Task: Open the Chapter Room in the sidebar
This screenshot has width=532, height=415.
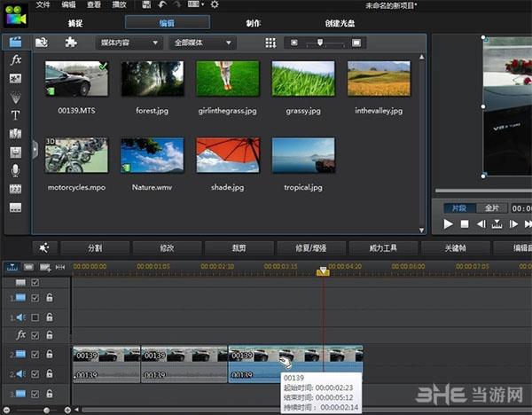Action: coord(15,189)
